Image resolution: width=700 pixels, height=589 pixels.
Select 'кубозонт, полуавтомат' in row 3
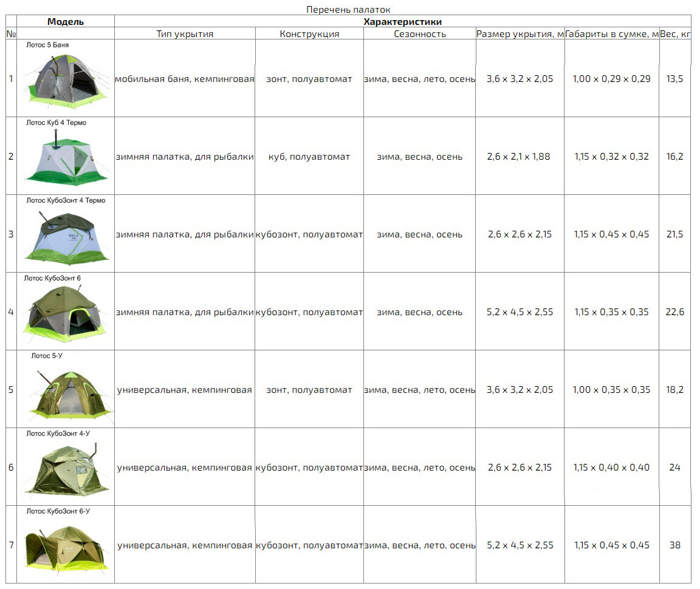309,234
